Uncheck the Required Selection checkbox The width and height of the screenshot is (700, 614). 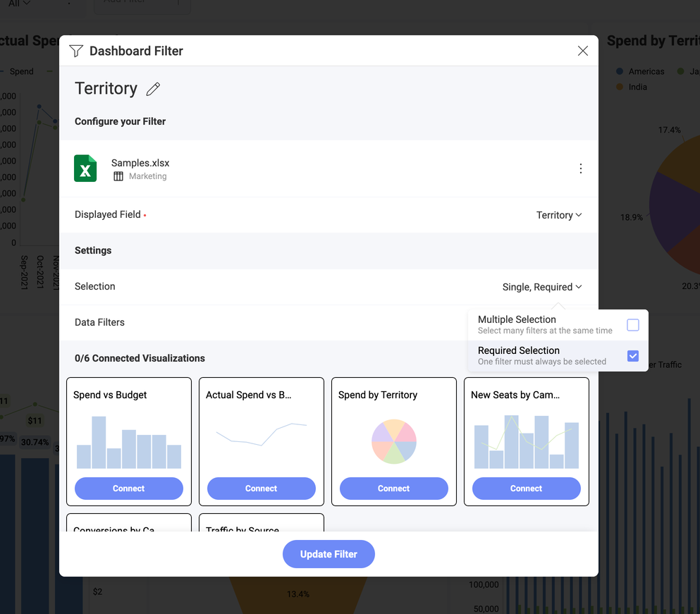632,356
